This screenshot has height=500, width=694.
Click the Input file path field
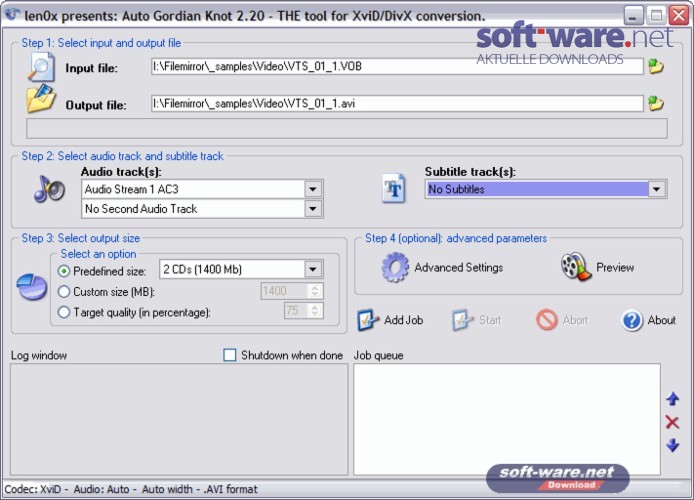pyautogui.click(x=397, y=66)
